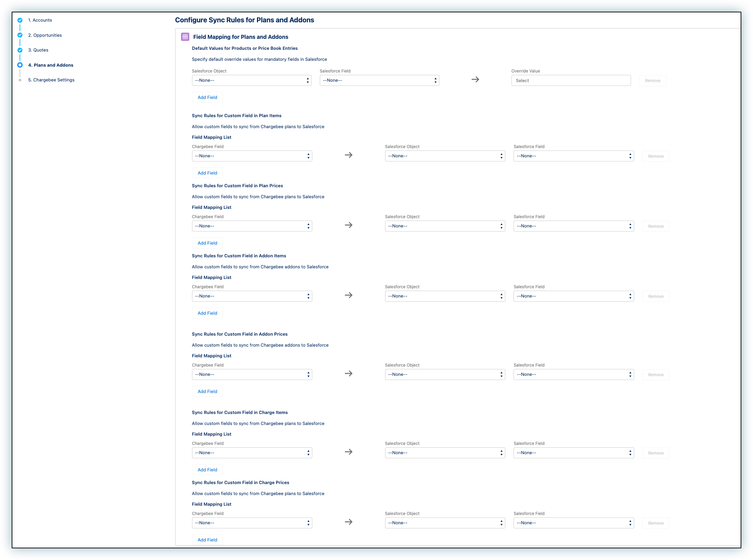Click Remove in Plan Items mapping row
753x560 pixels.
point(656,156)
